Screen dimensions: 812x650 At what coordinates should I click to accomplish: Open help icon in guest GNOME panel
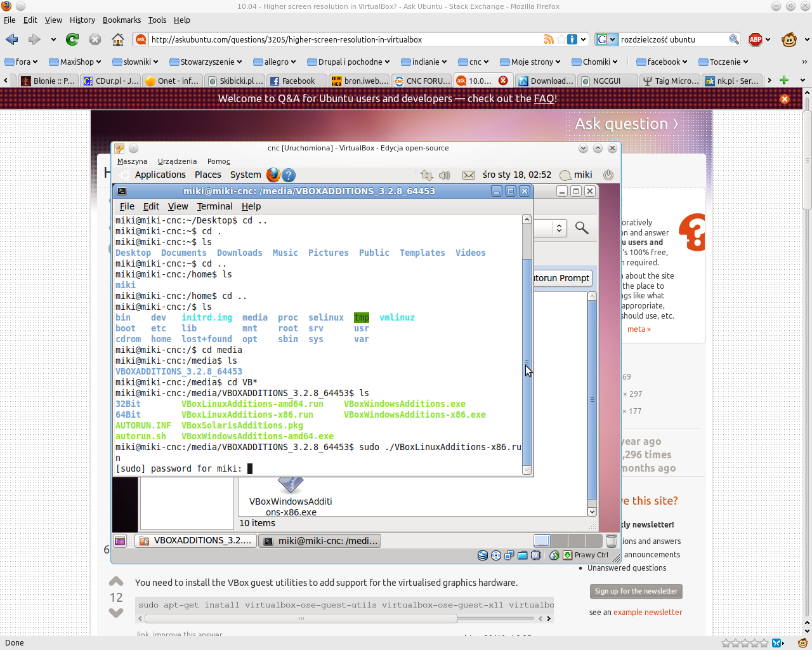coord(289,175)
